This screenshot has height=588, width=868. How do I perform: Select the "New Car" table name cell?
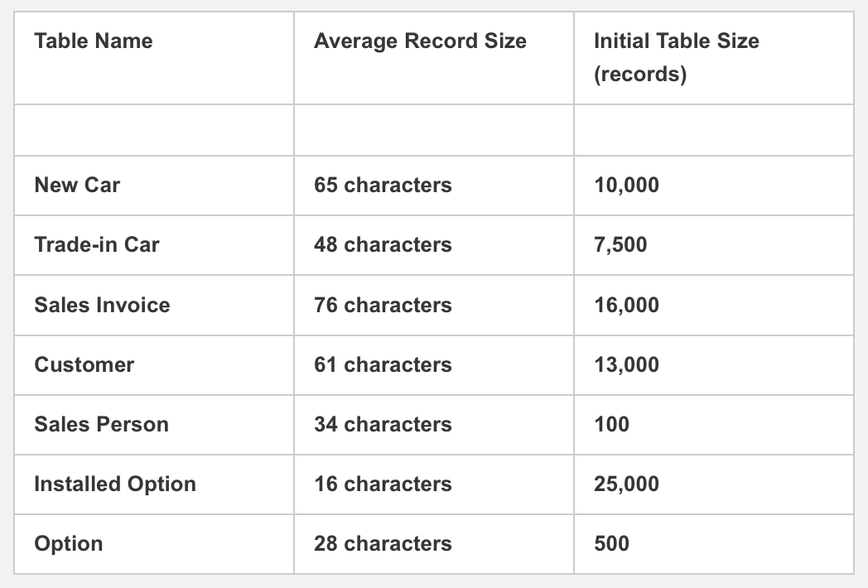(x=77, y=185)
